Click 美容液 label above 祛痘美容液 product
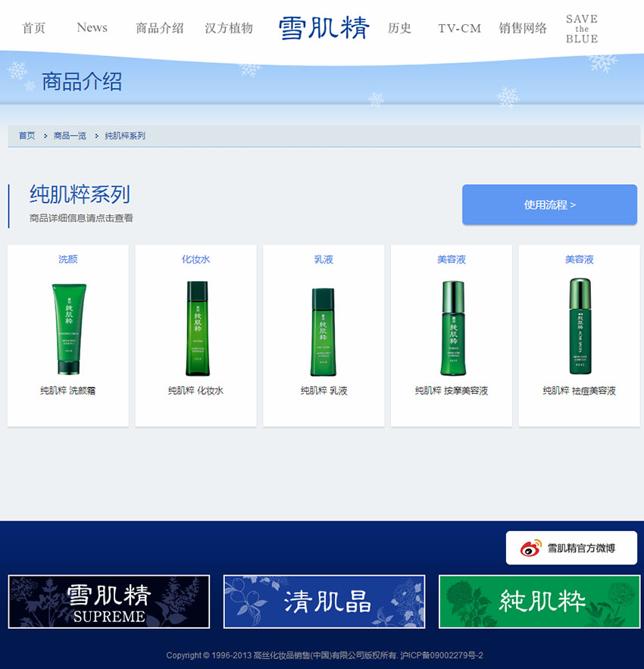This screenshot has width=644, height=669. click(x=579, y=259)
